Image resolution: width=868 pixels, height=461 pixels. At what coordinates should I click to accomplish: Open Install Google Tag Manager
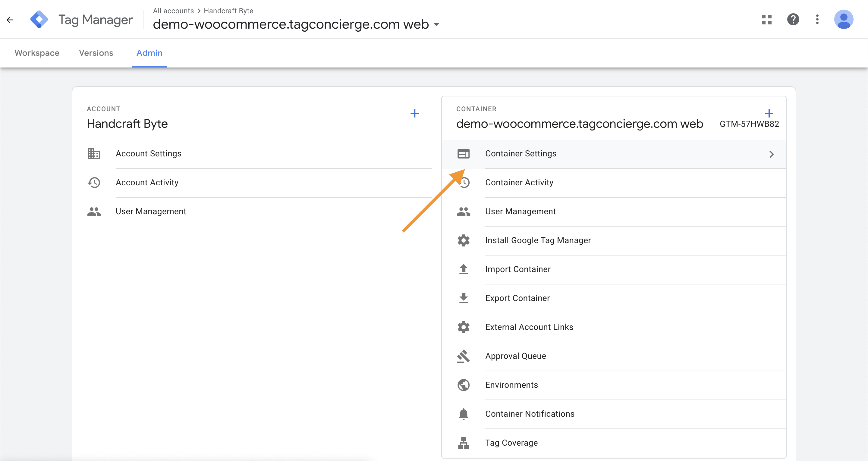(614, 241)
